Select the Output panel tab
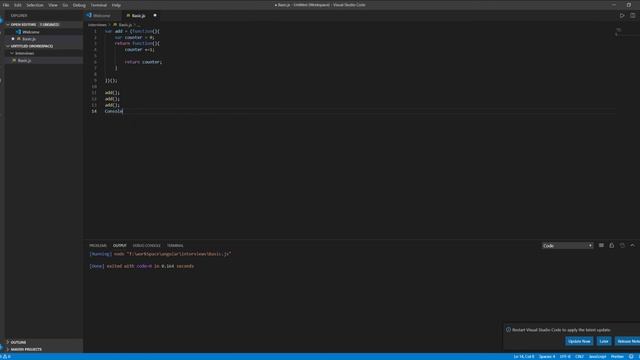Image resolution: width=640 pixels, height=360 pixels. coord(120,246)
